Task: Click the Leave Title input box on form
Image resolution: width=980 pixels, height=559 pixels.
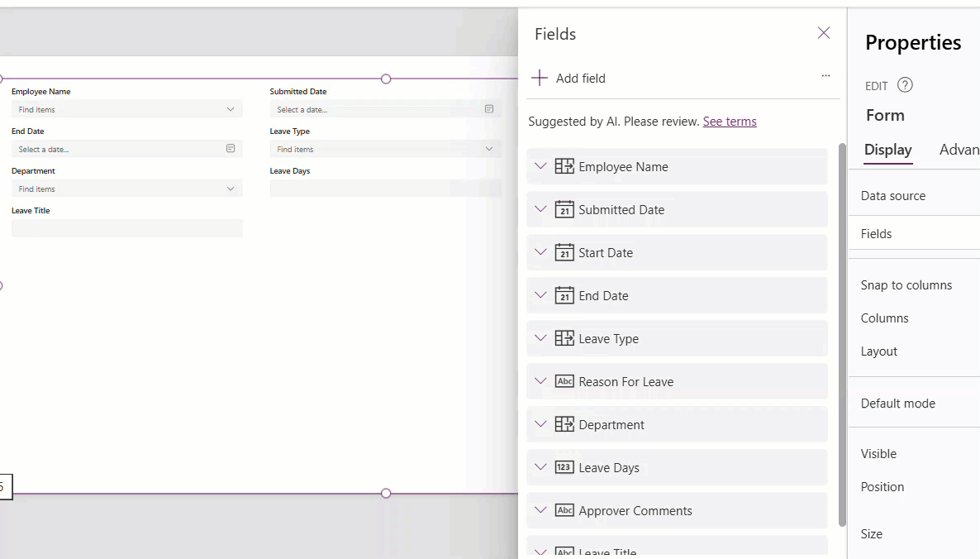Action: click(x=127, y=228)
